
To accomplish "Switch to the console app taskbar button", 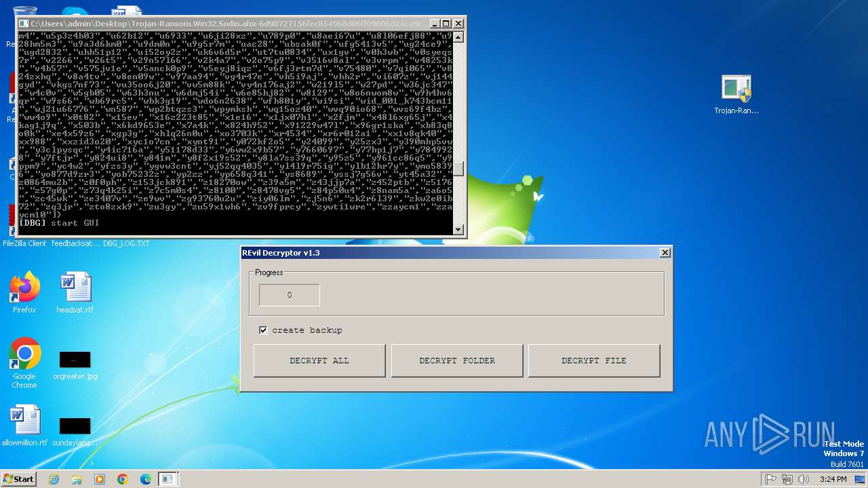I will (167, 479).
